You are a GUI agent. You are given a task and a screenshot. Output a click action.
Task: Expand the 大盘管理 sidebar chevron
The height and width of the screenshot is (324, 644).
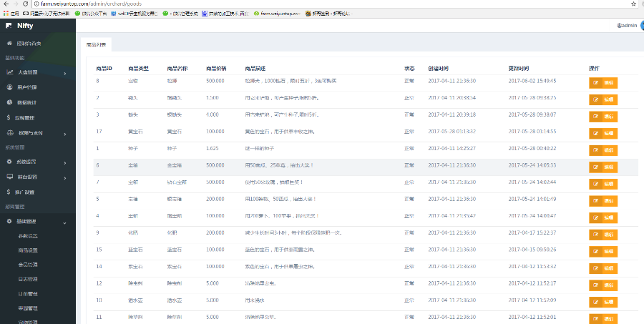tap(65, 73)
